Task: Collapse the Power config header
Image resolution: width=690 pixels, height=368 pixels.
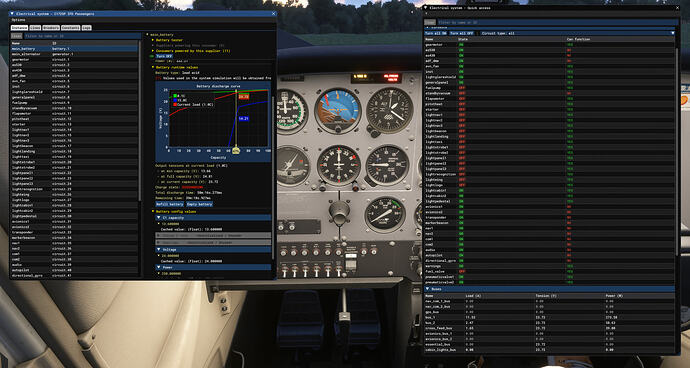Action: tap(213, 267)
